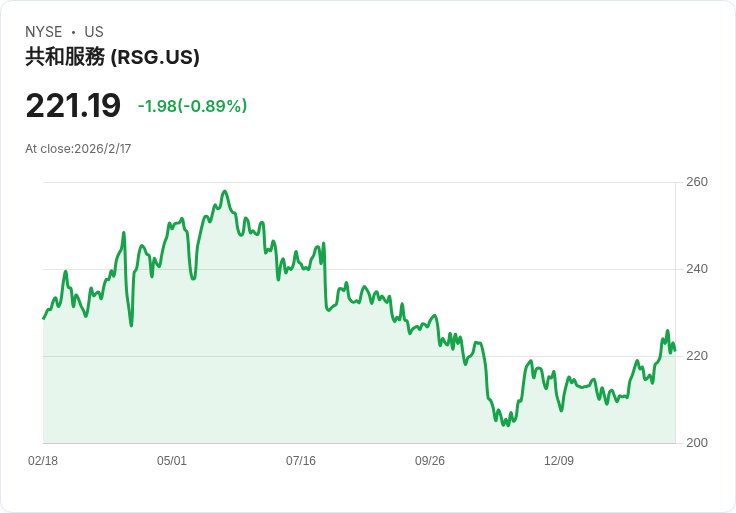Screen dimensions: 736x513
Task: Select the 09/26 date on x-axis
Action: pyautogui.click(x=430, y=461)
